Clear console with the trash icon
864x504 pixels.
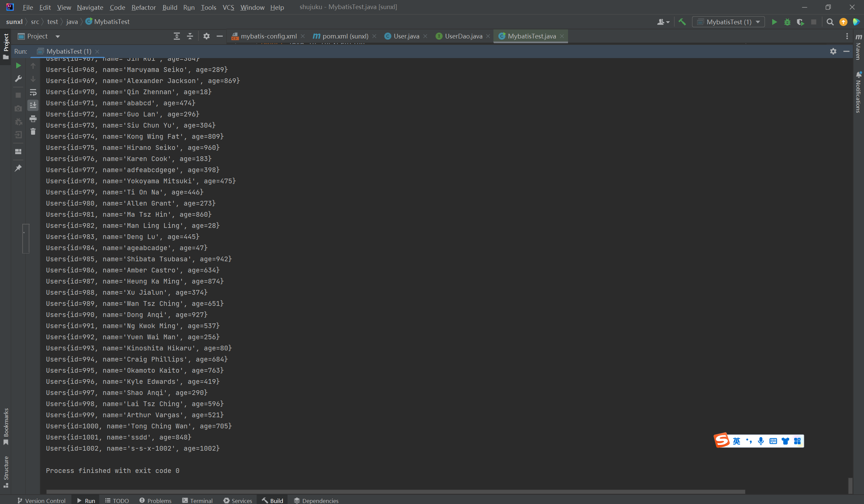[x=33, y=132]
